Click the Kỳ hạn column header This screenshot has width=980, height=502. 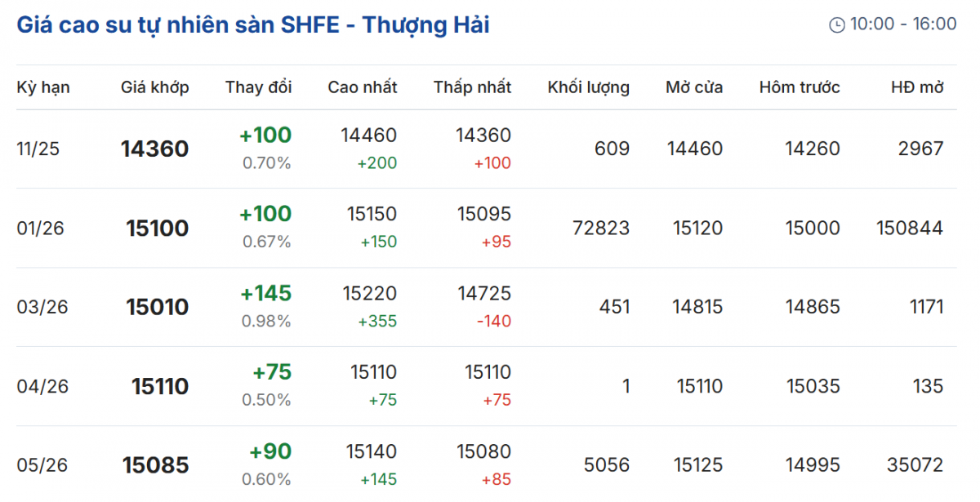click(43, 87)
